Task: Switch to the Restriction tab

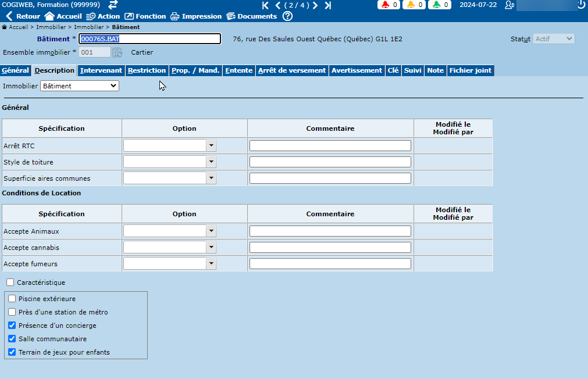Action: [147, 70]
